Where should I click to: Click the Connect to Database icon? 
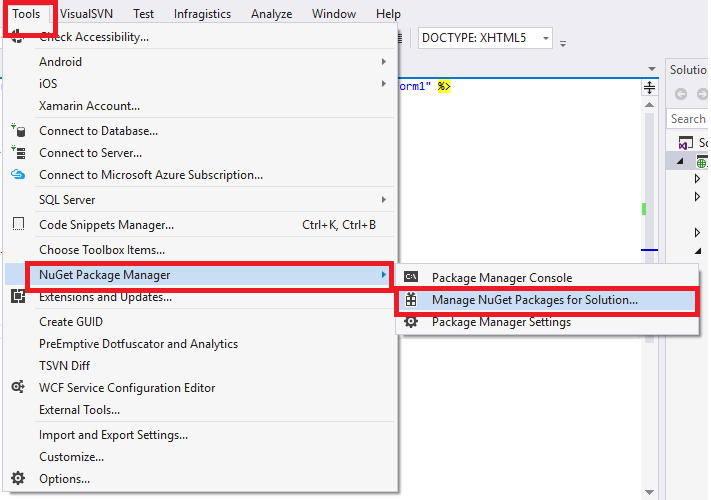(18, 130)
